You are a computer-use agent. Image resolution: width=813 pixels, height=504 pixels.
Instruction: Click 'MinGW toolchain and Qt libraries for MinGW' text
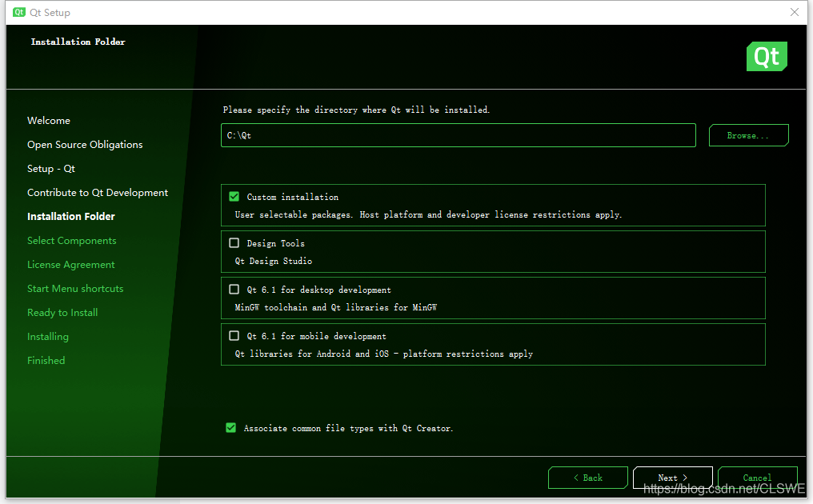pos(335,307)
